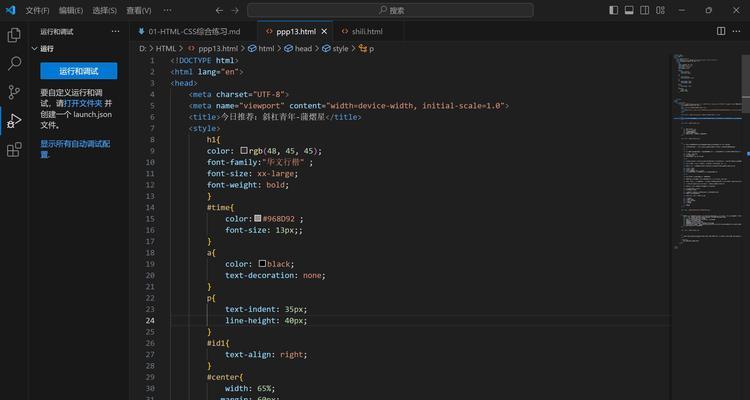
Task: Click the minimap code overview
Action: (708, 153)
